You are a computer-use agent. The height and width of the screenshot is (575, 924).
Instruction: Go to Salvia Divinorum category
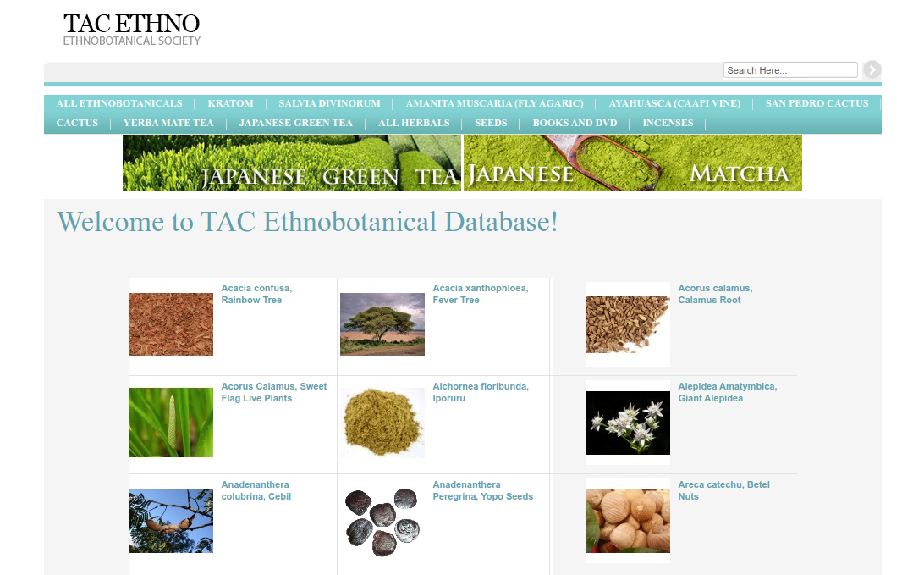[329, 103]
